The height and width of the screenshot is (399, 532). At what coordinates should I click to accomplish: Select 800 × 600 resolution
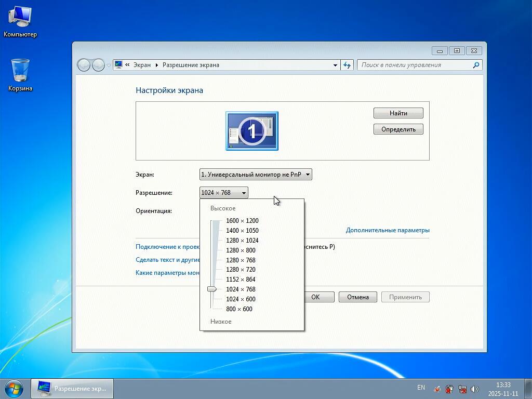pos(239,309)
